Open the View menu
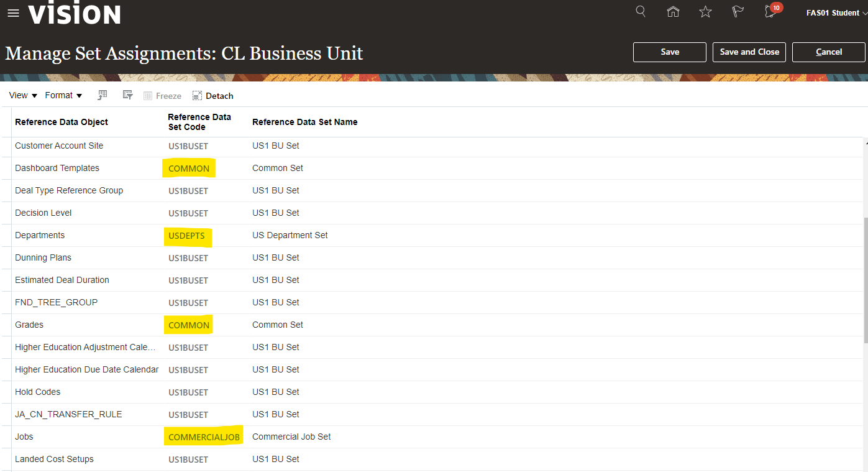 click(x=23, y=95)
